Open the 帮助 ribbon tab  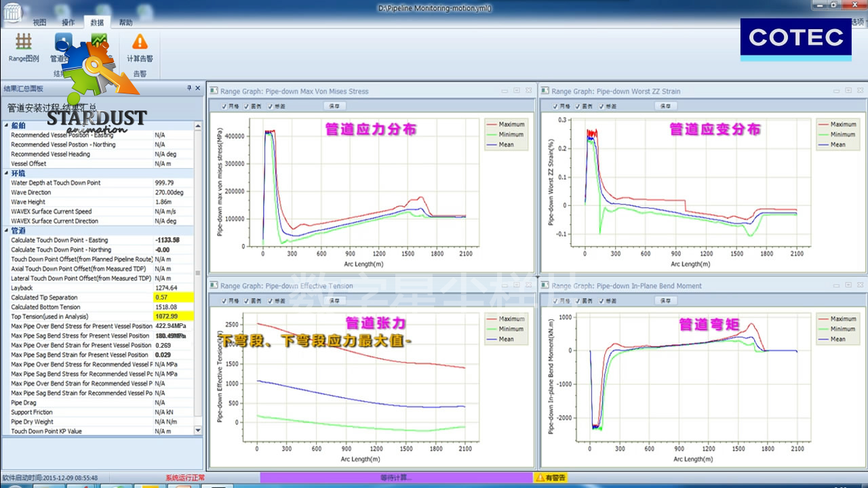coord(125,22)
